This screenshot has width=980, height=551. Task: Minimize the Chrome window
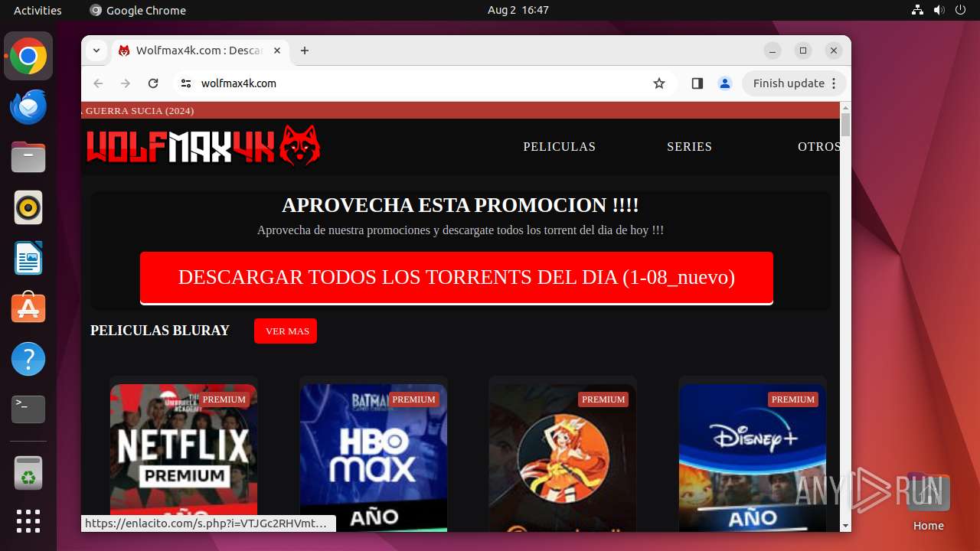pyautogui.click(x=773, y=51)
